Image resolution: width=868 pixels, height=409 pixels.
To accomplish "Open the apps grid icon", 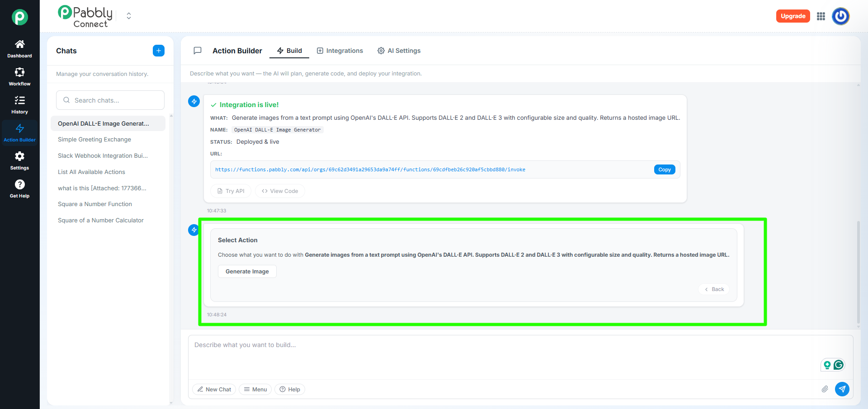I will click(821, 16).
